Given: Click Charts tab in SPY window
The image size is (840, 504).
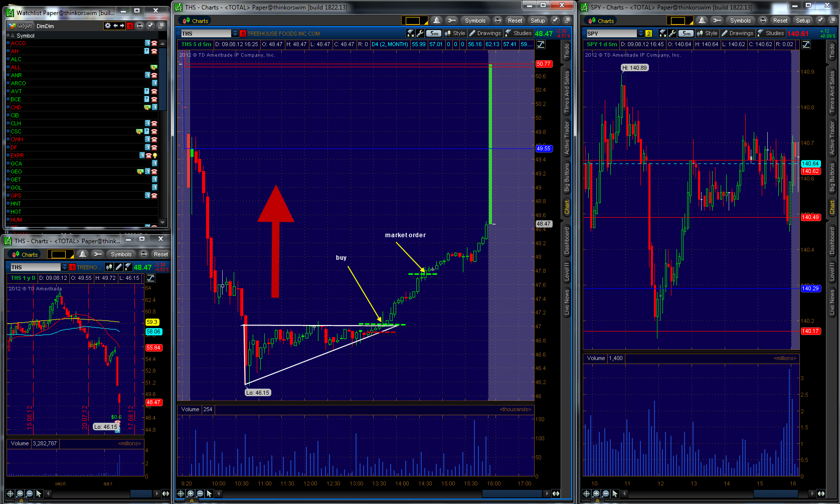Looking at the screenshot, I should point(601,21).
